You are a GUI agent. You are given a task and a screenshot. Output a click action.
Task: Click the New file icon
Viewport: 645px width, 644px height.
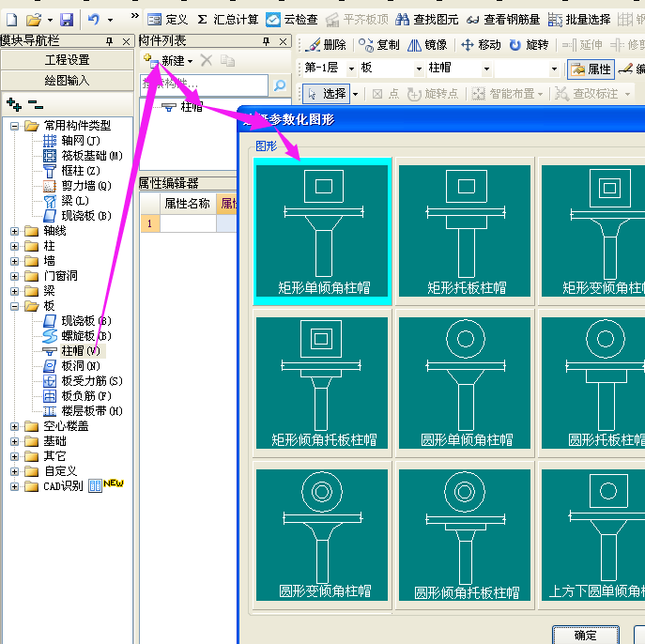point(11,20)
